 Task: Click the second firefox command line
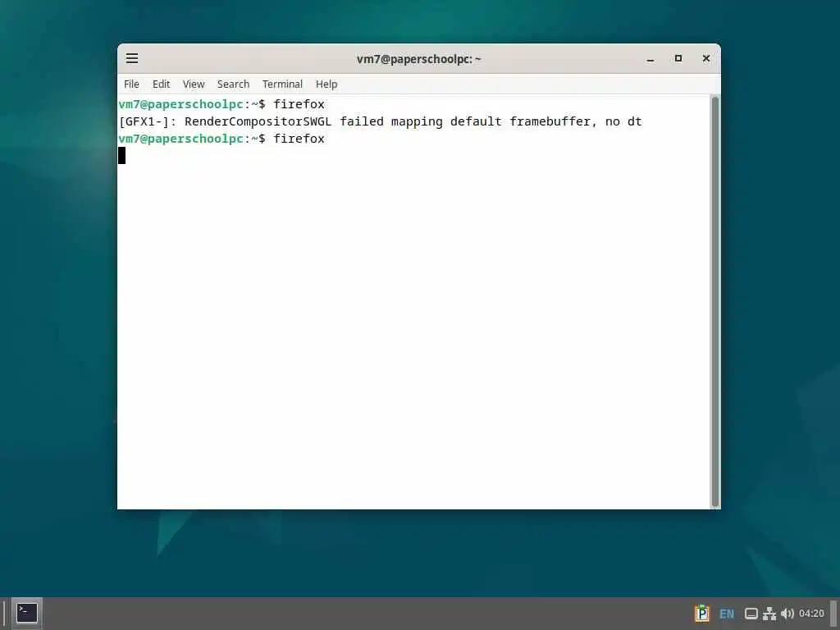(221, 139)
